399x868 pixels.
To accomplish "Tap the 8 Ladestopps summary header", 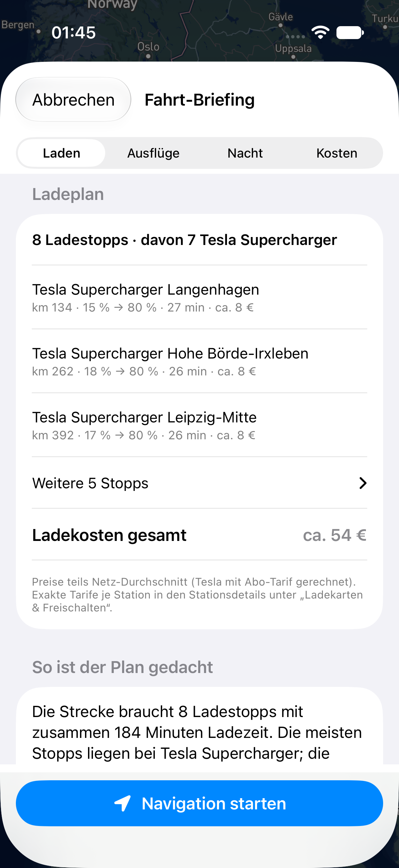I will [185, 240].
